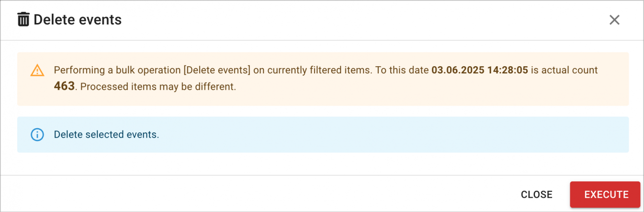The width and height of the screenshot is (644, 212).
Task: Click the "Delete events" dialog title
Action: (78, 20)
